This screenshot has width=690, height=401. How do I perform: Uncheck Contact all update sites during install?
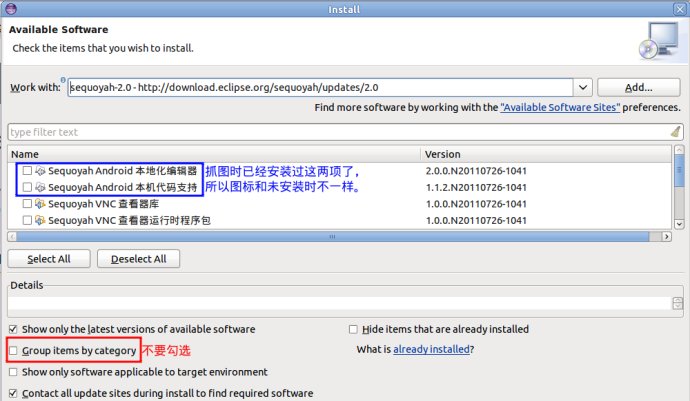[x=13, y=393]
